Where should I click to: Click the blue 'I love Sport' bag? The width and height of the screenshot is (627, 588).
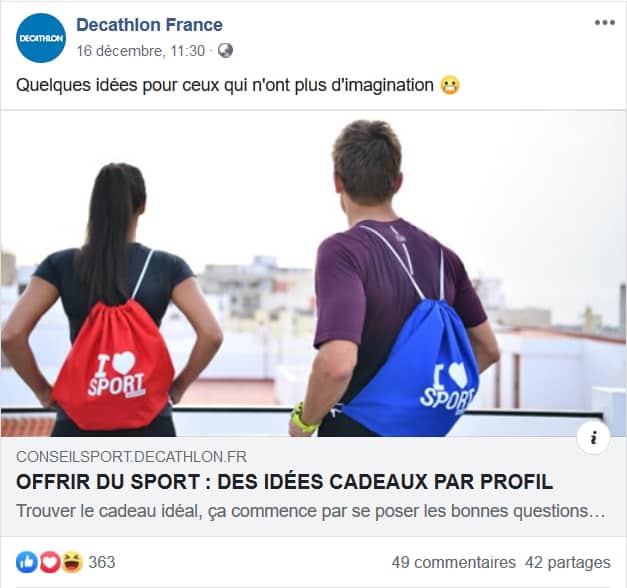(x=413, y=368)
